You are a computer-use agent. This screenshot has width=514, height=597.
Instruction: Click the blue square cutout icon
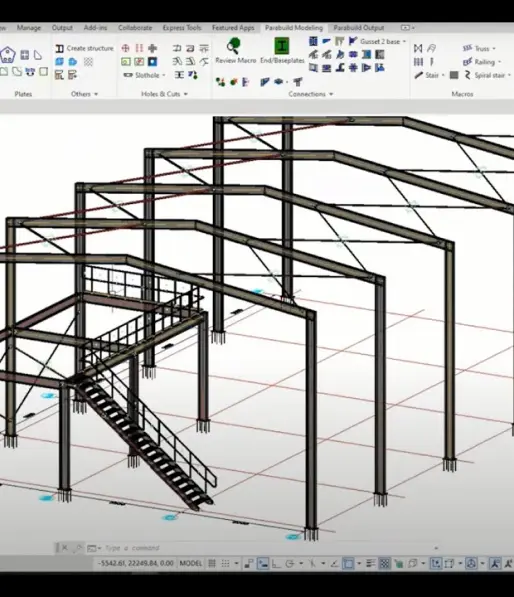coord(152,62)
